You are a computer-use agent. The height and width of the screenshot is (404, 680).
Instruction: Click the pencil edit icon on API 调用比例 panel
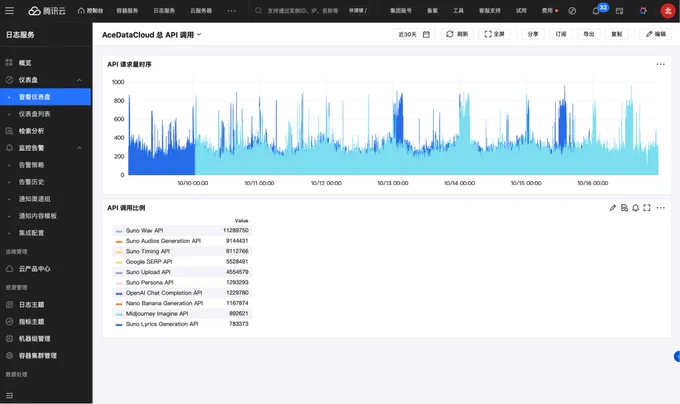click(x=613, y=208)
